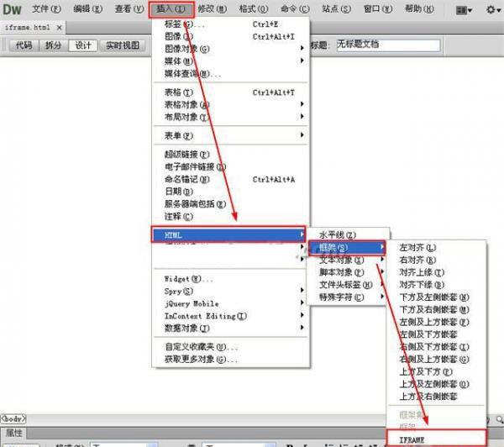Choose 图像(I) menu entry

[x=231, y=37]
